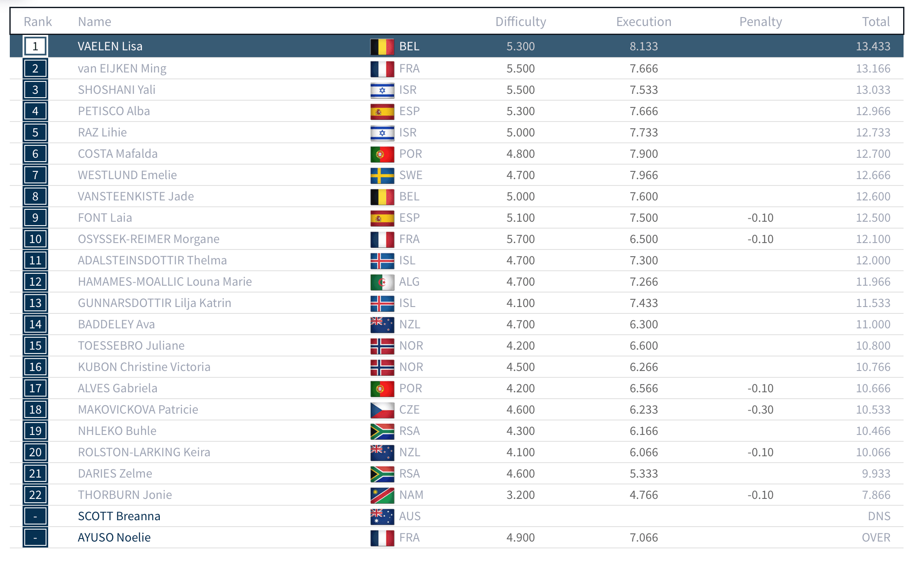Click the New Zealand flag for BADDELEY Ava
Image resolution: width=924 pixels, height=562 pixels.
click(382, 324)
